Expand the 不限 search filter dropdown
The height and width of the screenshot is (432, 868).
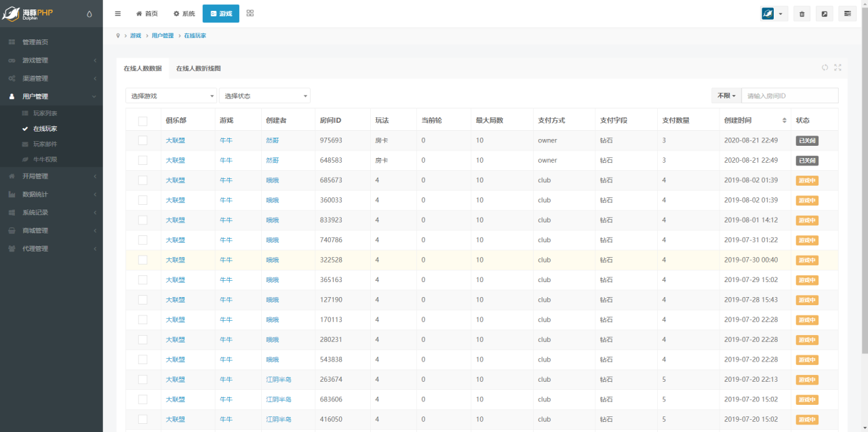726,96
